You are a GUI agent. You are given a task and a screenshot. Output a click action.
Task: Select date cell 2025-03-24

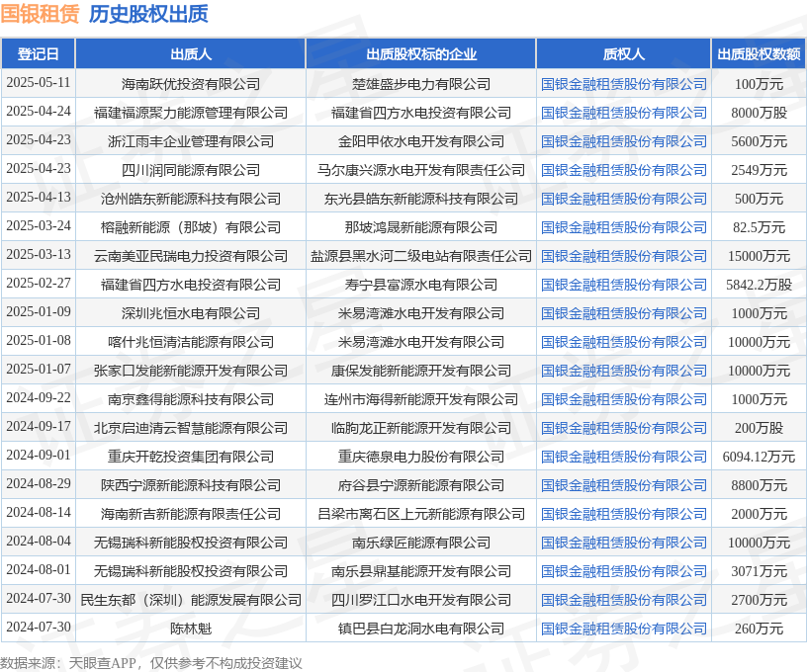[39, 226]
